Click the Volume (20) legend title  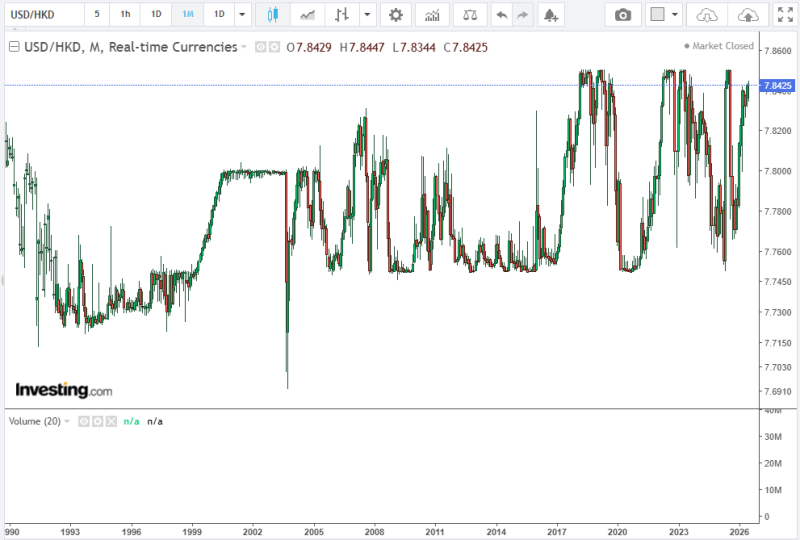35,421
